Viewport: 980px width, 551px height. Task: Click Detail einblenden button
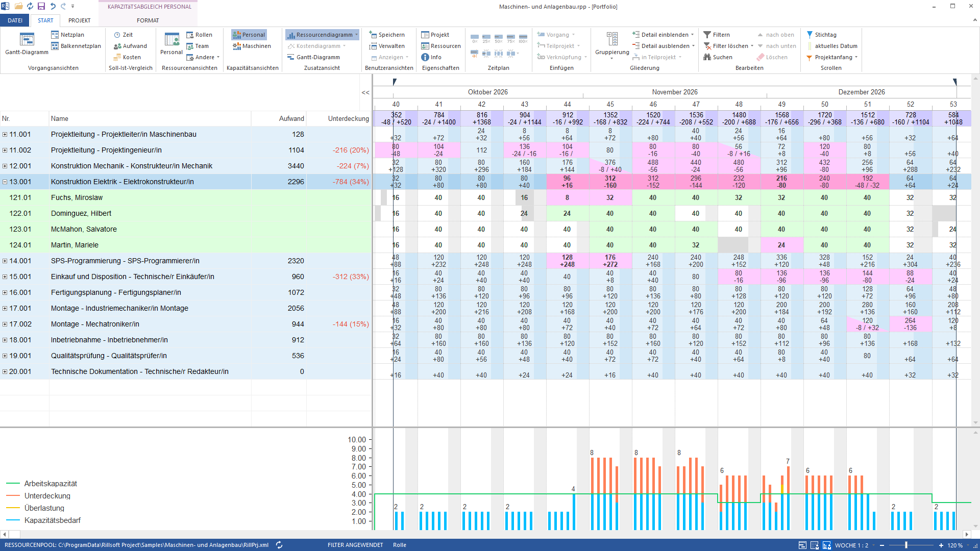pos(663,35)
